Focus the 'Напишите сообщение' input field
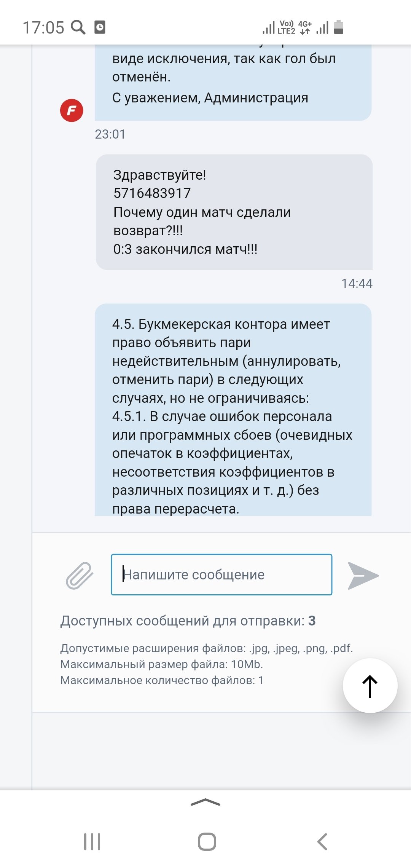The height and width of the screenshot is (868, 411). 221,574
